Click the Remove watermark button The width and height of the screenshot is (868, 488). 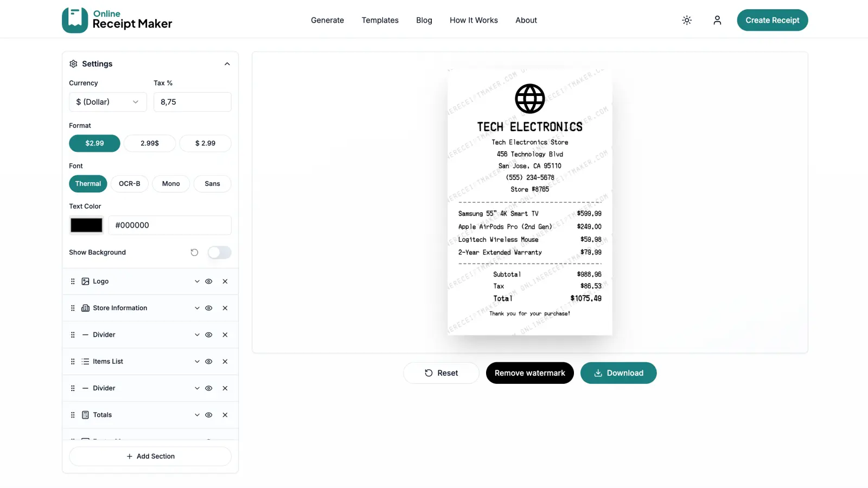click(530, 373)
